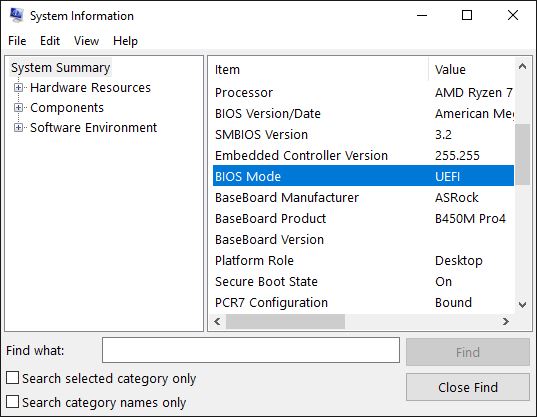The image size is (537, 417).
Task: Open the File menu
Action: (17, 41)
